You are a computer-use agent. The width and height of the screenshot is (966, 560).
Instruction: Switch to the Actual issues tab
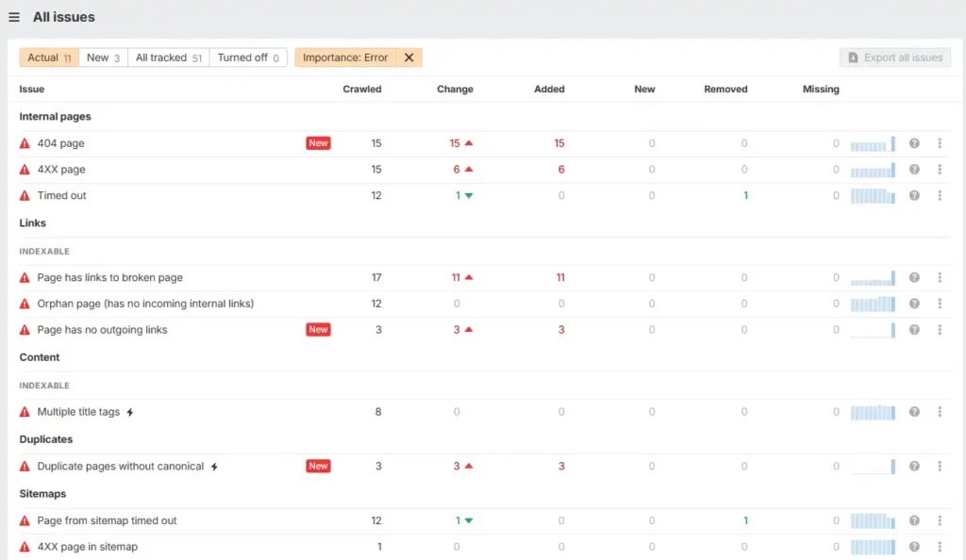(49, 58)
